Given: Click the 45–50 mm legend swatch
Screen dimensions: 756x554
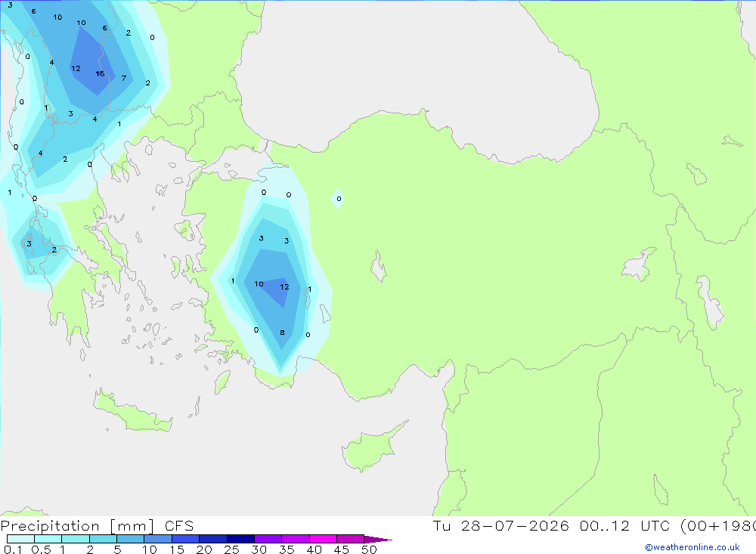Looking at the screenshot, I should click(x=351, y=539).
